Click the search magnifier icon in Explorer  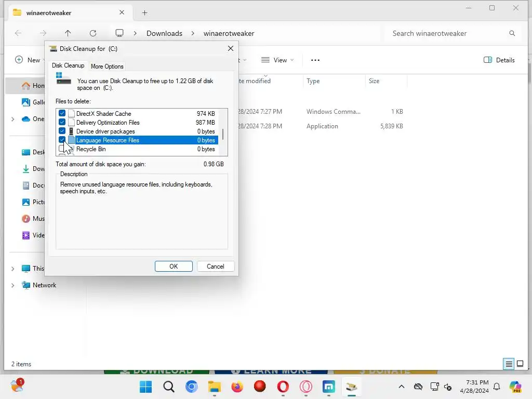point(512,33)
